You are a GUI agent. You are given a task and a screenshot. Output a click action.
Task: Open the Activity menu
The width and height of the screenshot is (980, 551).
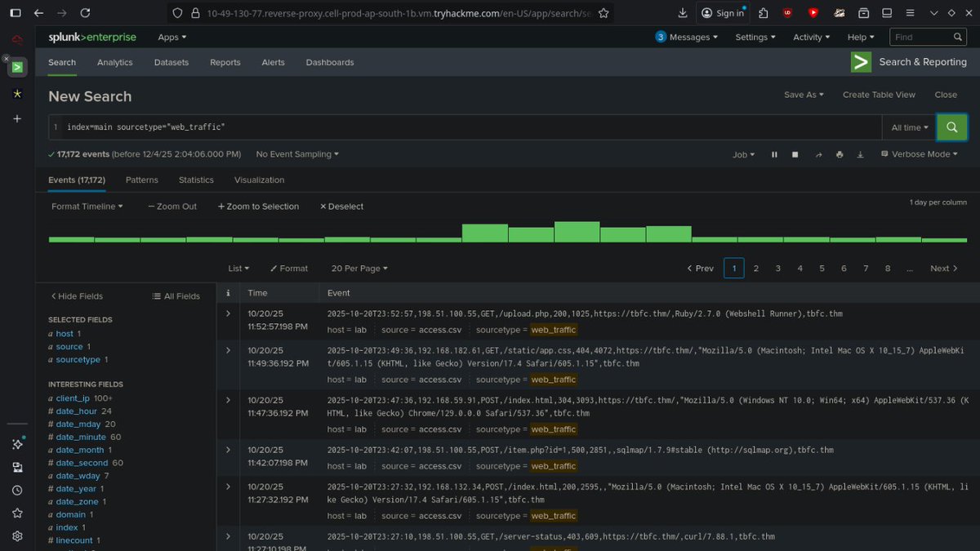[812, 37]
